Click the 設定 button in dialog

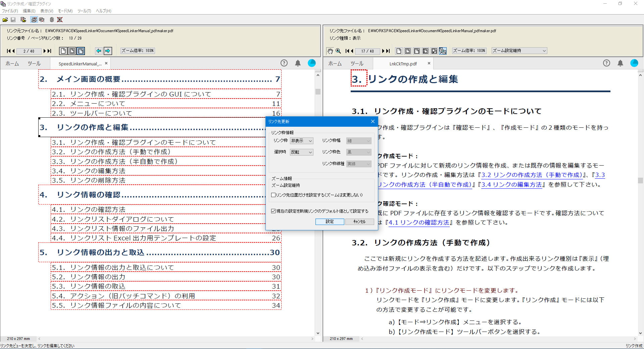pyautogui.click(x=330, y=222)
